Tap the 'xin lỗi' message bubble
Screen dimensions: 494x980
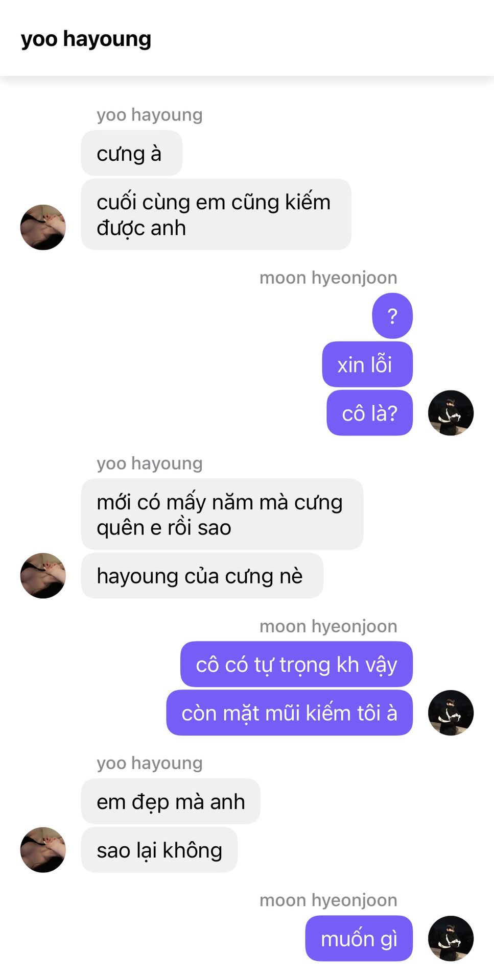(x=367, y=364)
